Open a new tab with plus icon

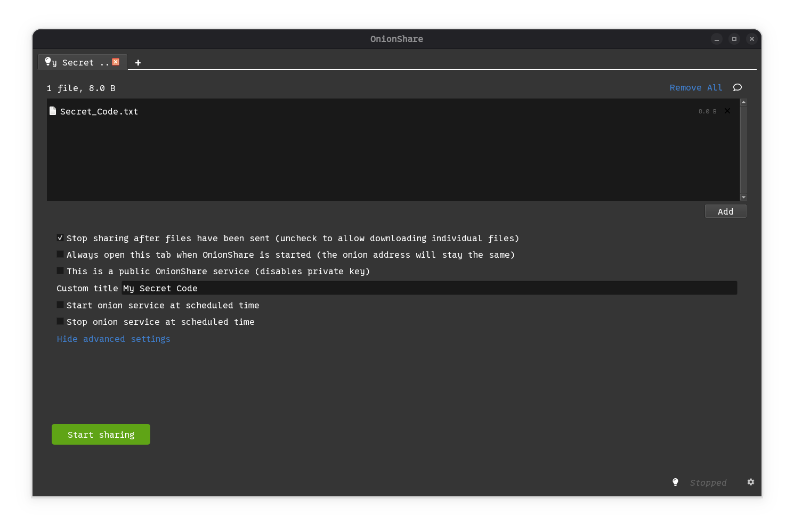pos(138,63)
